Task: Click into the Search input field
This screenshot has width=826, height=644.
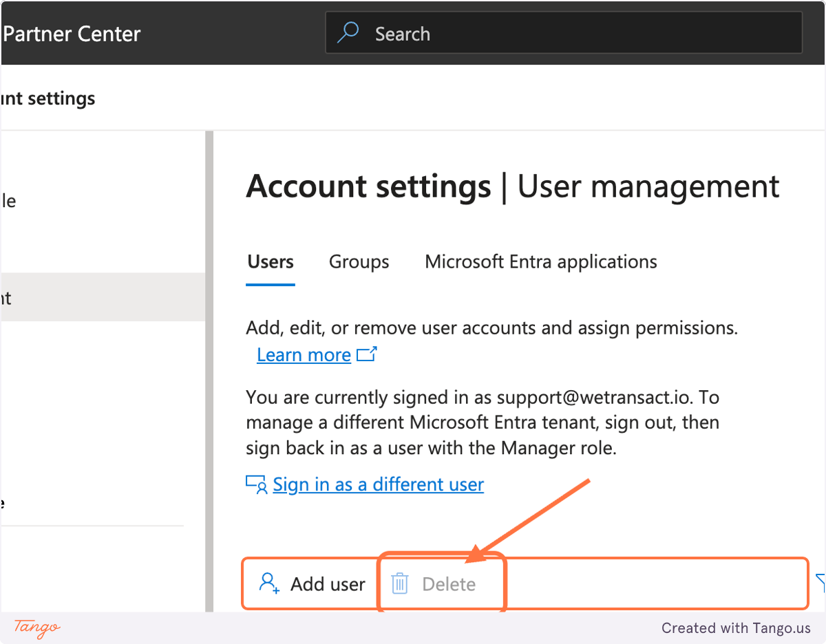Action: point(564,33)
